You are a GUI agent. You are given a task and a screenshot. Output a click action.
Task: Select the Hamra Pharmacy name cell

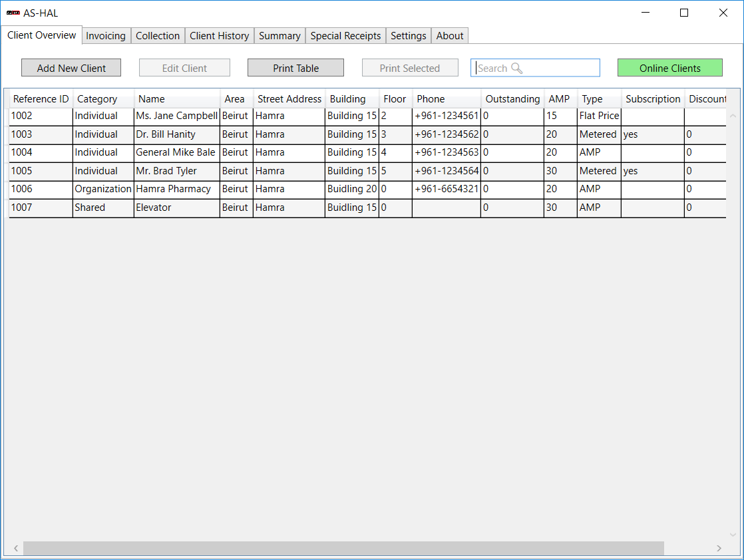pos(177,189)
